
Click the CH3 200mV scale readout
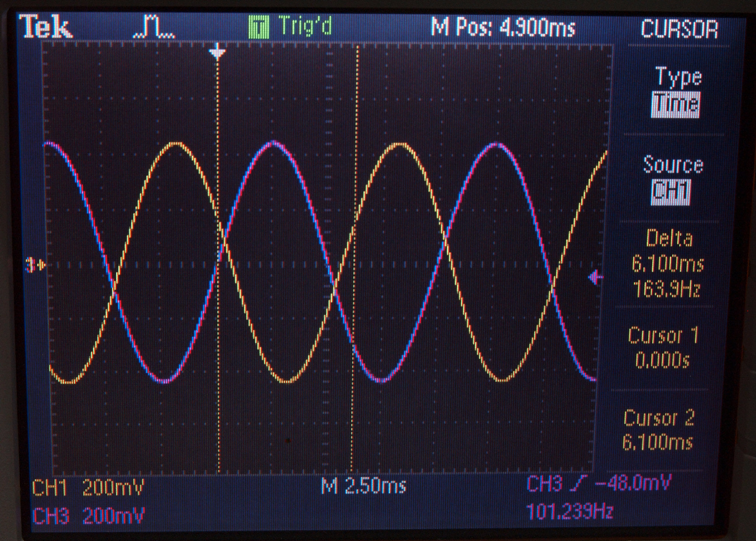click(89, 516)
